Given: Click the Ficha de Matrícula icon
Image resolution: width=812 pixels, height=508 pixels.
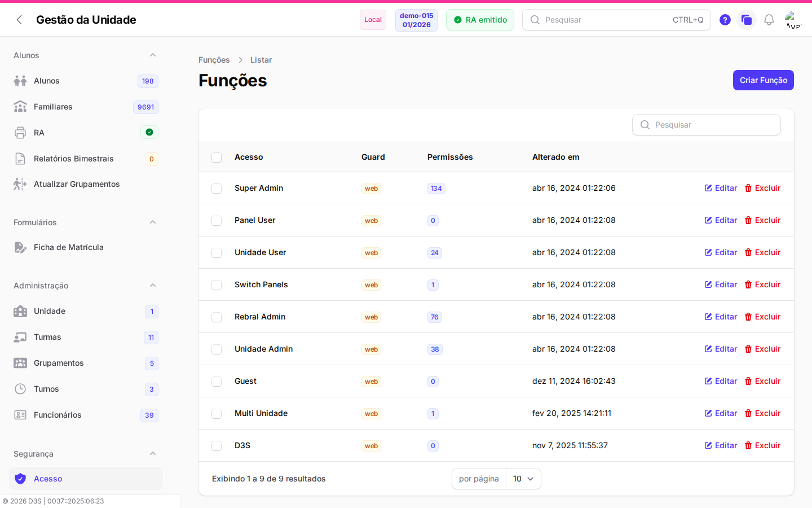Looking at the screenshot, I should pyautogui.click(x=20, y=247).
